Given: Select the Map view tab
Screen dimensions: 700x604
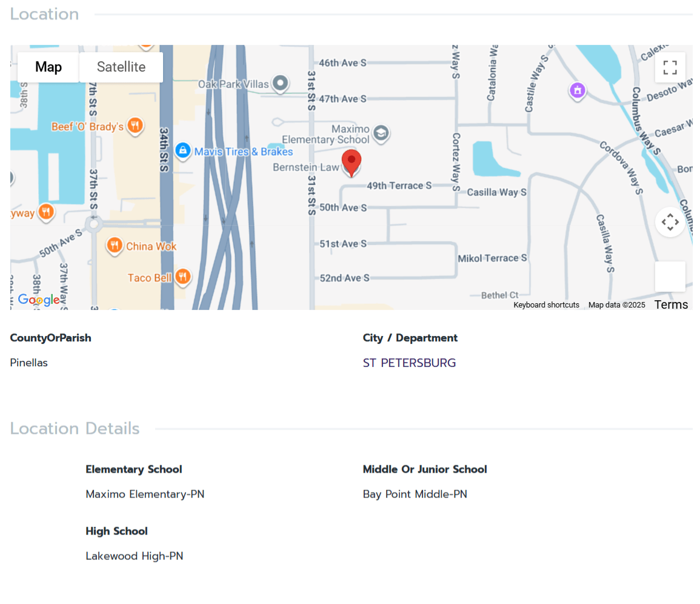Looking at the screenshot, I should pyautogui.click(x=48, y=67).
